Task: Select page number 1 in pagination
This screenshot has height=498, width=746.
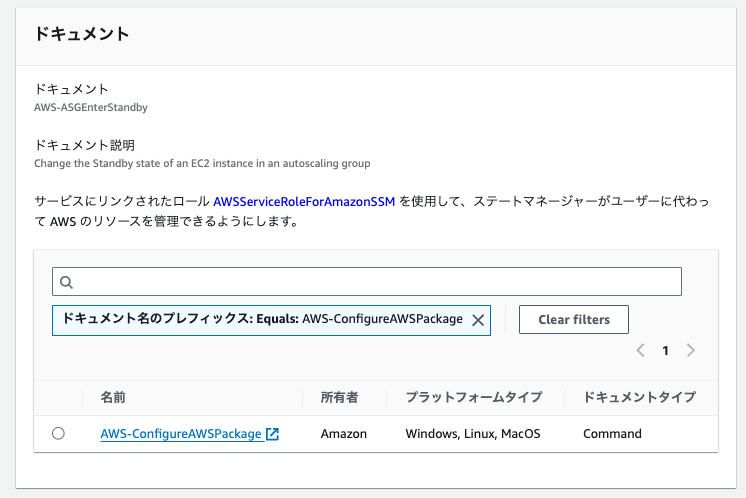Action: (x=666, y=351)
